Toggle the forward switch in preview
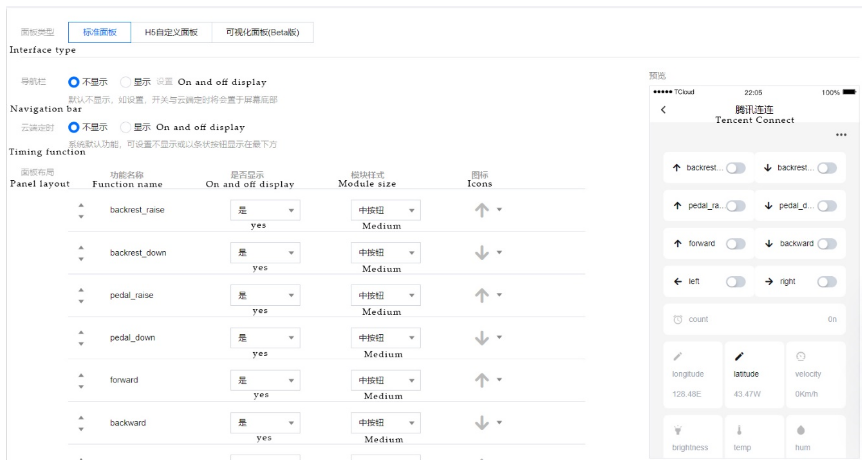Viewport: 868px width, 468px height. [x=735, y=244]
